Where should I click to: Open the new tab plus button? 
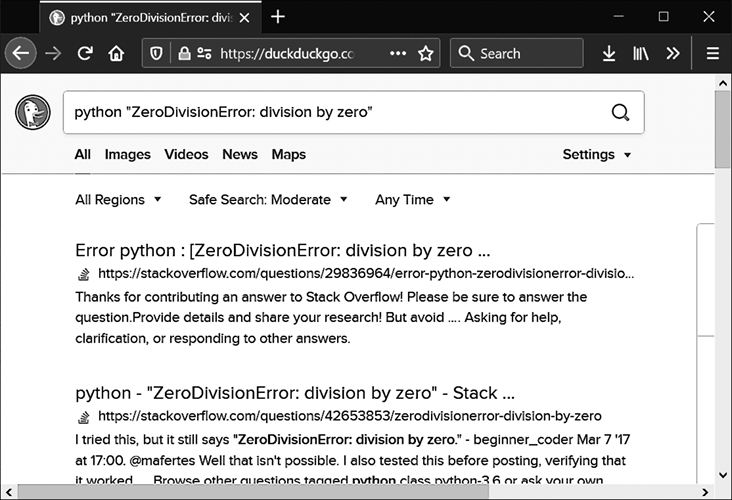[278, 17]
